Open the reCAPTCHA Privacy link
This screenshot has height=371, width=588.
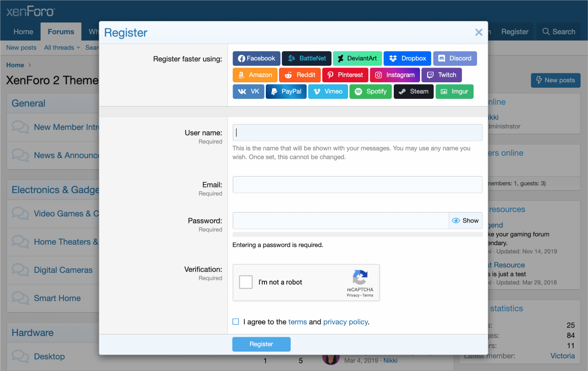(x=353, y=295)
